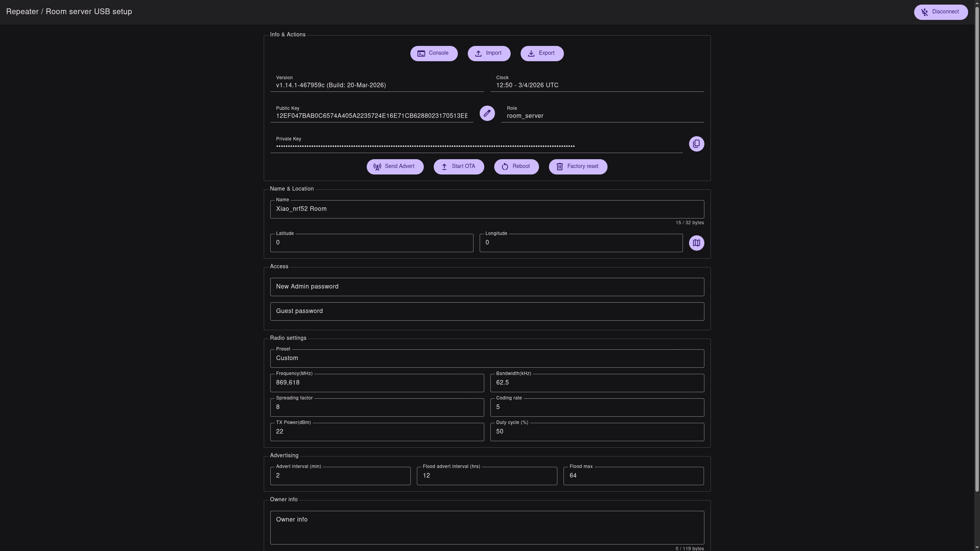Click the Import button
The height and width of the screenshot is (551, 980).
click(x=488, y=54)
